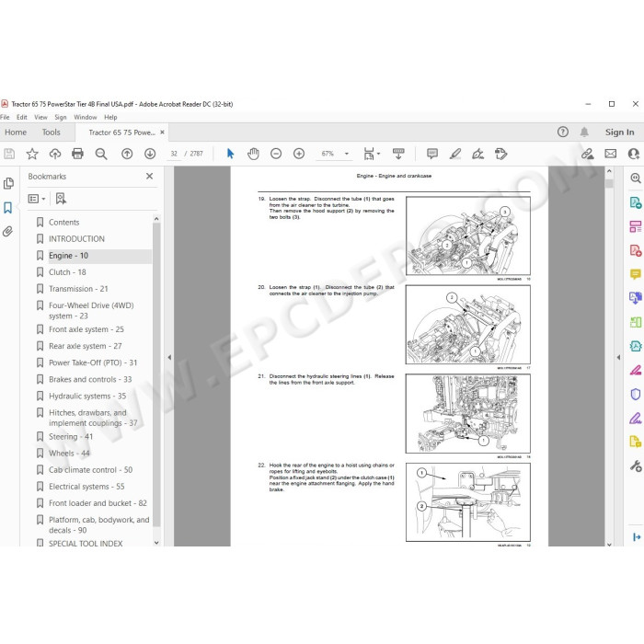Open Cab climate control - 50 bookmark

click(x=90, y=470)
